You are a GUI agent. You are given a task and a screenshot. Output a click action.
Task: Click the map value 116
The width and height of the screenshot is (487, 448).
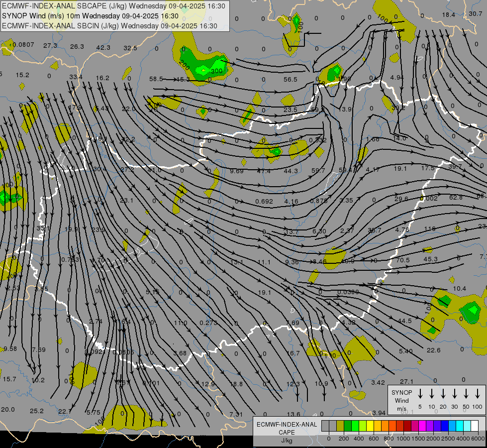430,228
